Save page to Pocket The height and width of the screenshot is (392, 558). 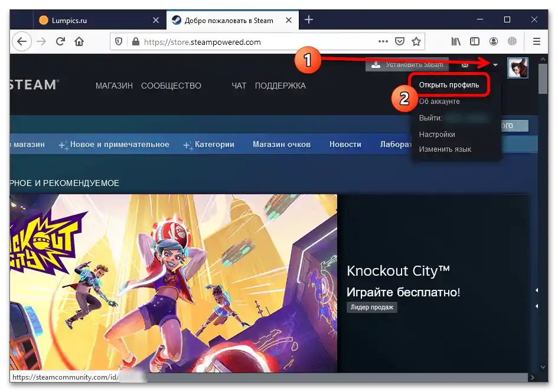tap(400, 41)
